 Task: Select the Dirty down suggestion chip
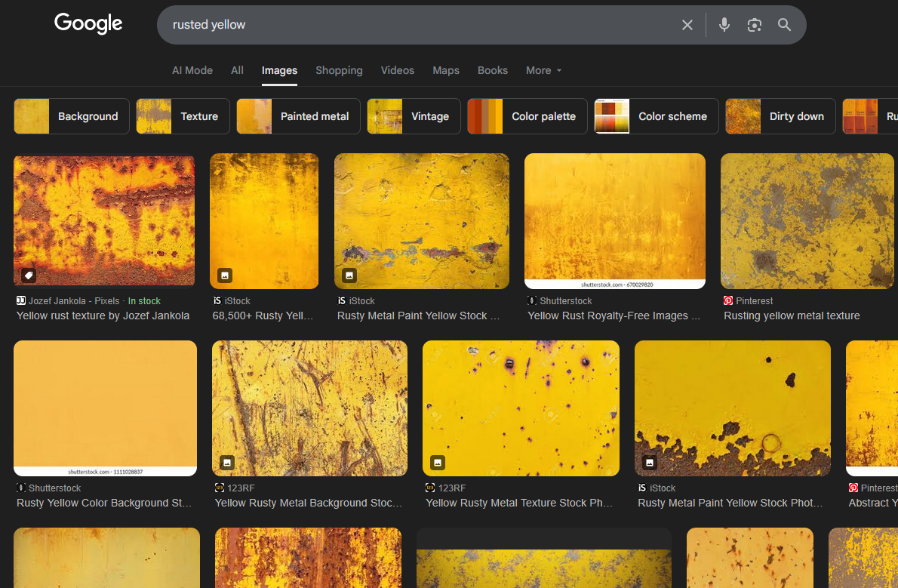point(780,116)
